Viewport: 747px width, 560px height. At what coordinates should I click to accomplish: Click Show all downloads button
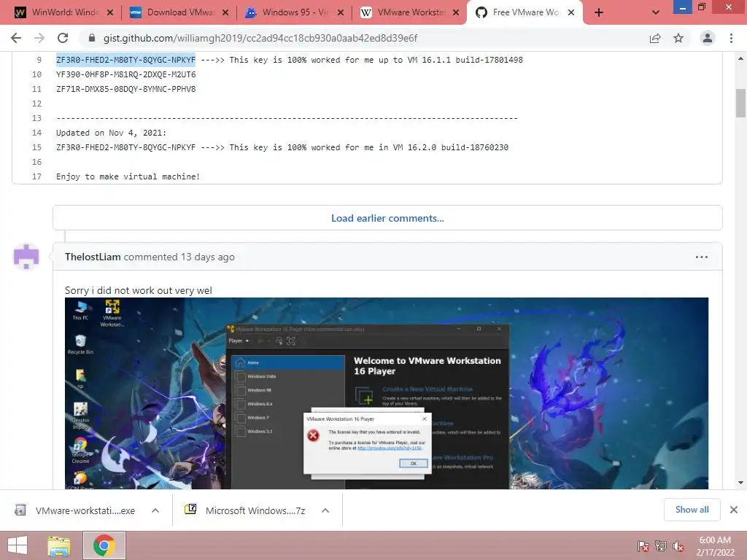[x=692, y=510]
